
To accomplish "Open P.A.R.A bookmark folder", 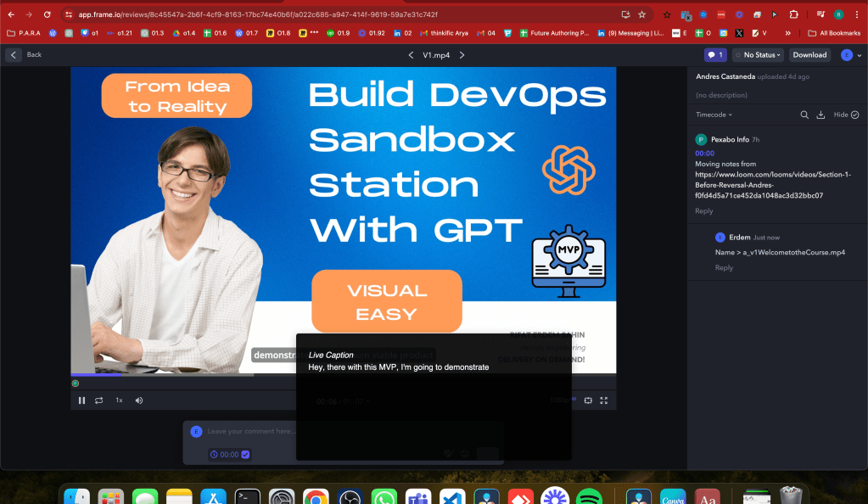I will click(x=24, y=33).
